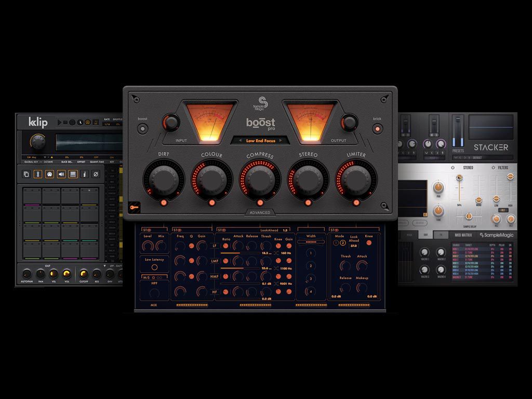Open the Stacker presets dropdown bar
The image size is (532, 399).
point(483,158)
